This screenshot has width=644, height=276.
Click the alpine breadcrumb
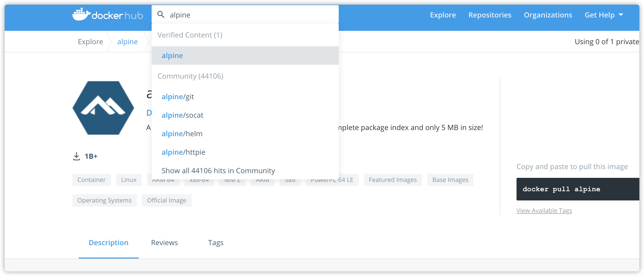click(x=127, y=42)
